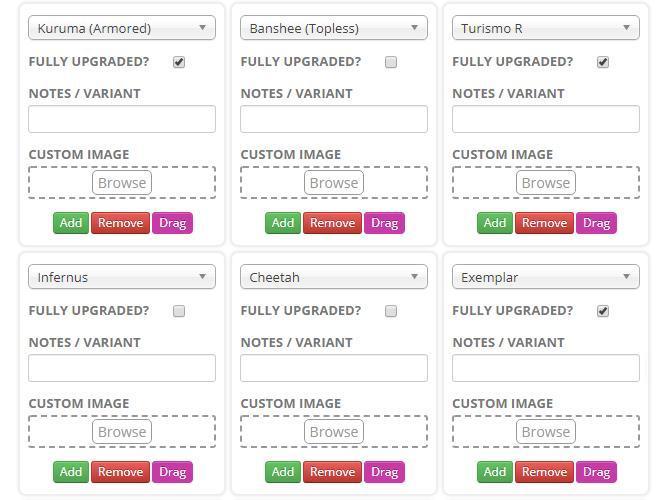Remove the Banshee (Topless) card
667x500 pixels.
(x=332, y=223)
